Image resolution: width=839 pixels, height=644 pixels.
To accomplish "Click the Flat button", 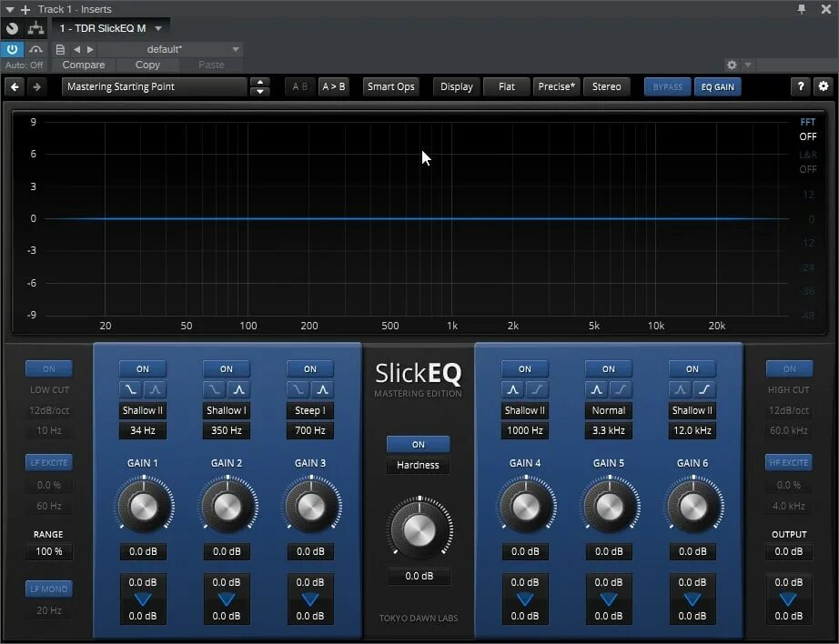I will point(506,86).
